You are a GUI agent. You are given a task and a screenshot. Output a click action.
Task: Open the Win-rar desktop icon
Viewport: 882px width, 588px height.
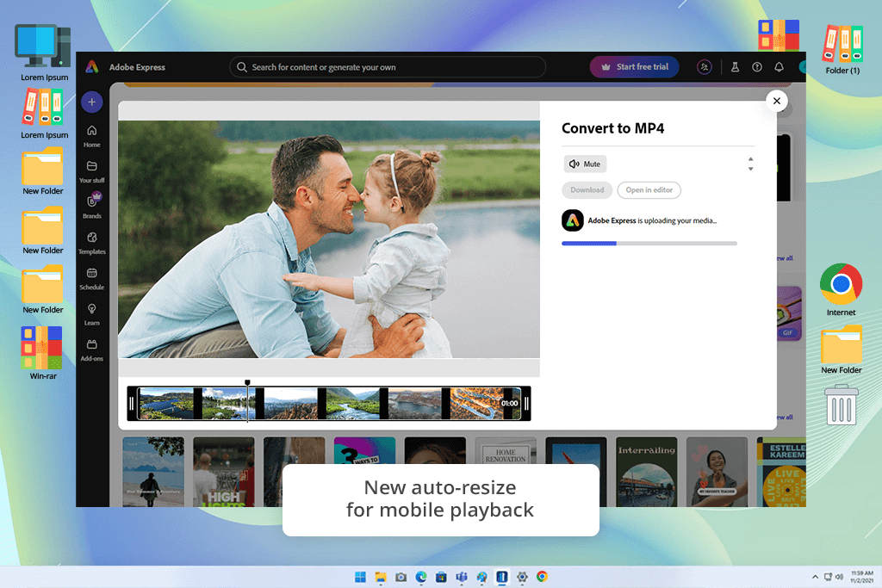pyautogui.click(x=43, y=353)
